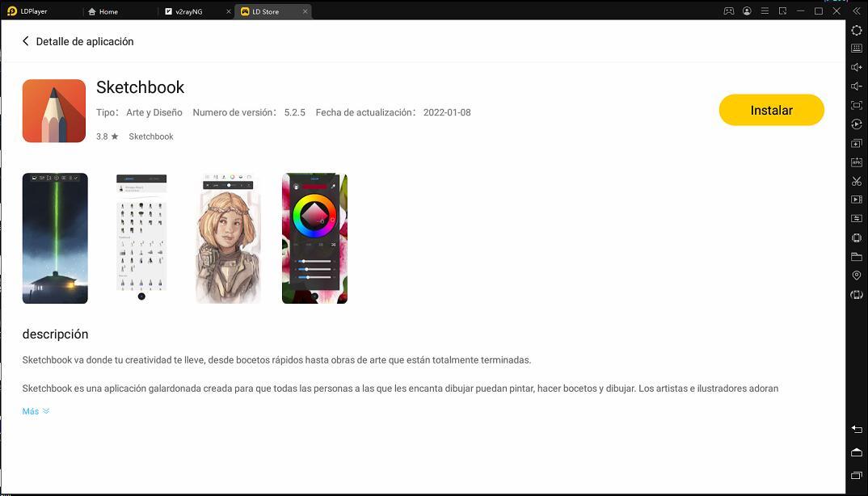Click the Android back button in sidebar
868x496 pixels.
coord(857,430)
